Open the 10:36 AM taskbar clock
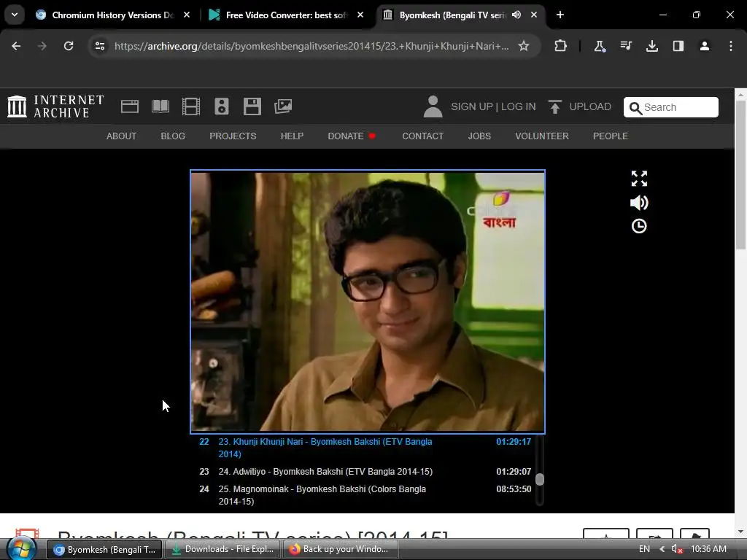Screen dimensions: 747x560 point(708,549)
